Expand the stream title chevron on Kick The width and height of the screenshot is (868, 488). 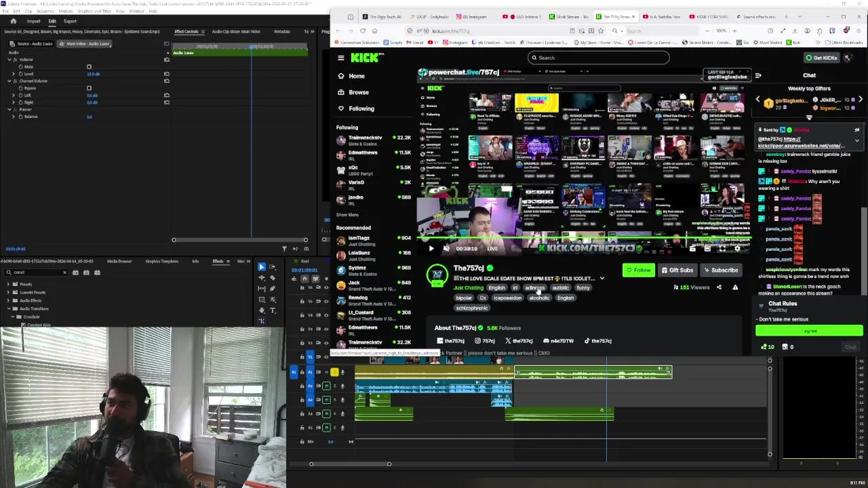pyautogui.click(x=601, y=279)
